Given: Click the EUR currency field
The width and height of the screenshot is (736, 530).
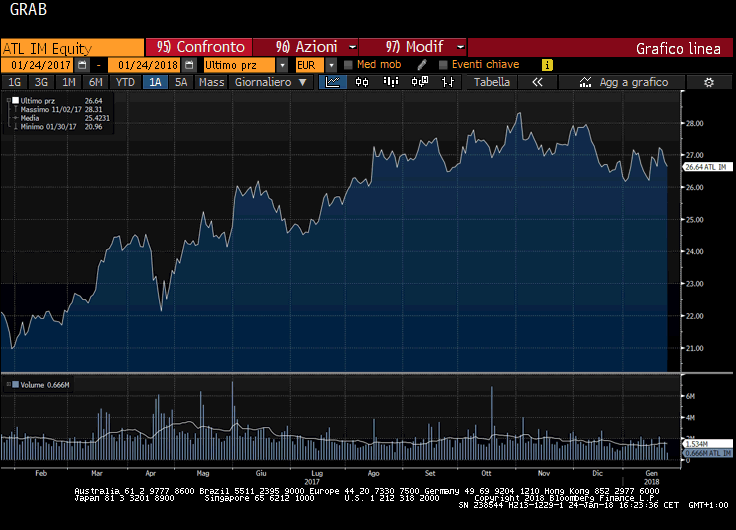Looking at the screenshot, I should point(309,65).
